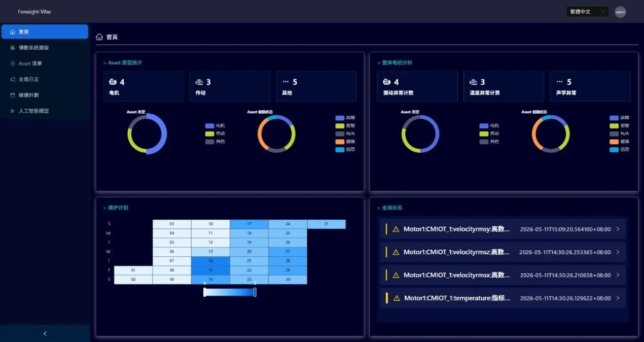644x342 pixels.
Task: Click the warning triangle on the temperature log
Action: (x=397, y=298)
